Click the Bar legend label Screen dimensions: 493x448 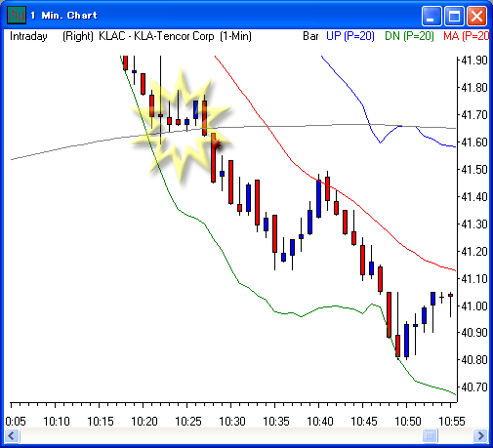[310, 36]
